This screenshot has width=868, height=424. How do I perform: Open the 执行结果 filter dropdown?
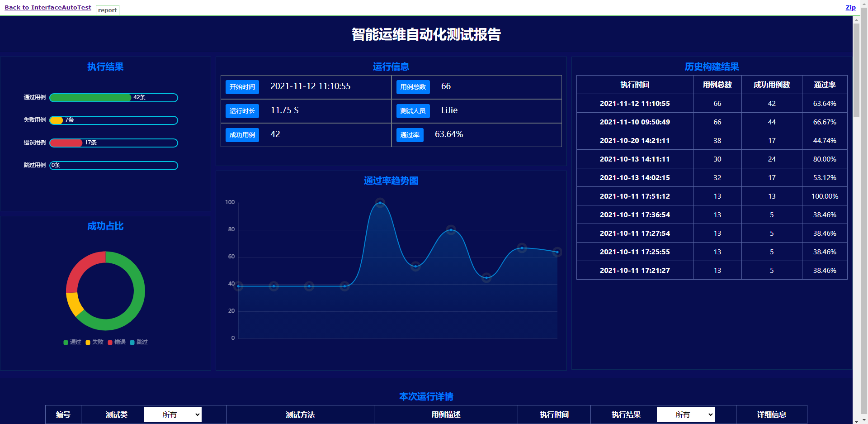686,414
